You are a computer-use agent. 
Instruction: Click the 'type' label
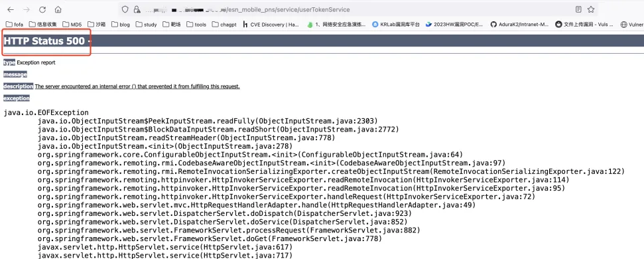click(x=9, y=62)
